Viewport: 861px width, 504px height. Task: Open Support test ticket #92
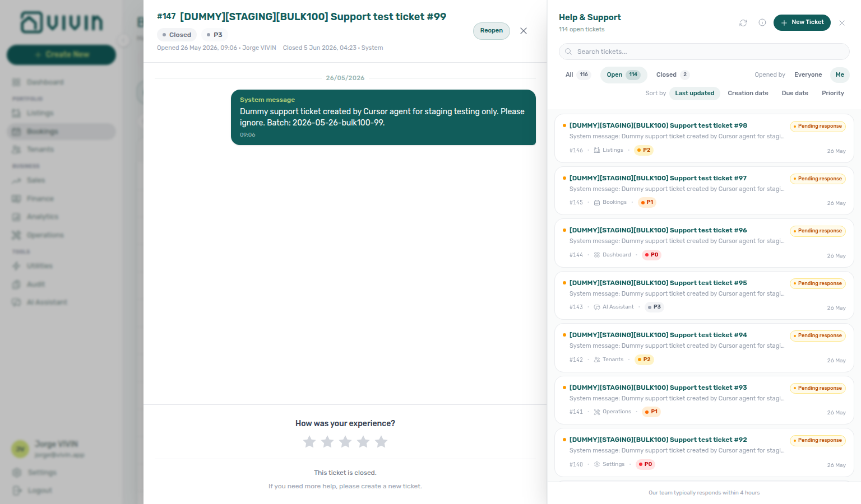coord(704,452)
